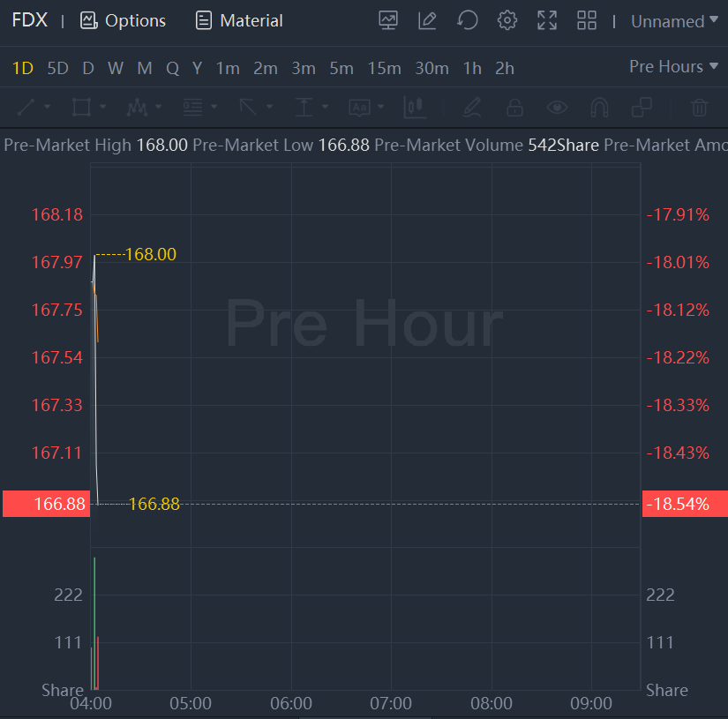This screenshot has width=728, height=719.
Task: Refresh the chart with the reload icon
Action: click(x=467, y=20)
